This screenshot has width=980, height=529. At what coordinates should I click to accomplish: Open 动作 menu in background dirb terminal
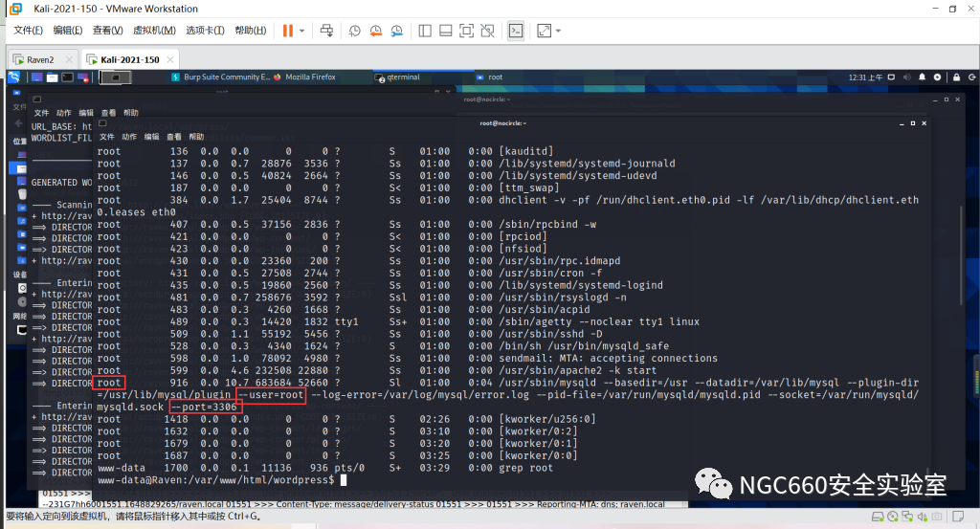click(64, 113)
